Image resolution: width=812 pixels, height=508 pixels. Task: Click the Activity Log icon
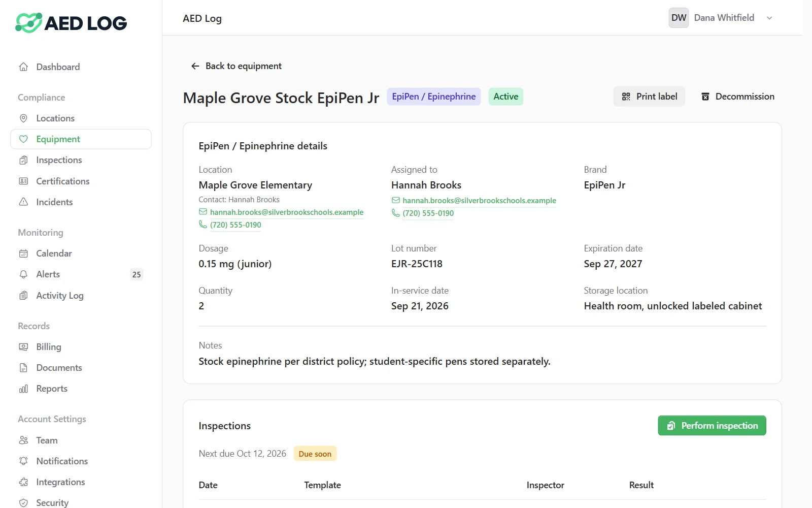pos(23,296)
